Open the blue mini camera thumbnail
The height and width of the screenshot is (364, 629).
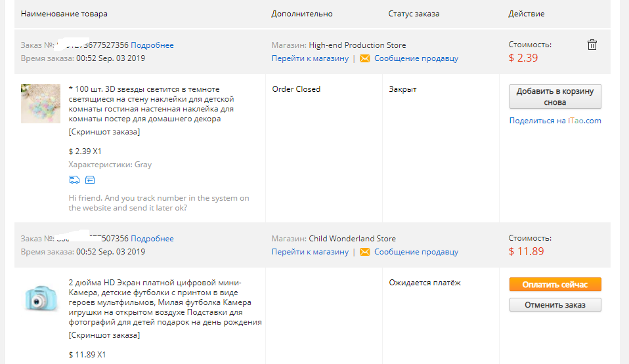click(x=41, y=298)
